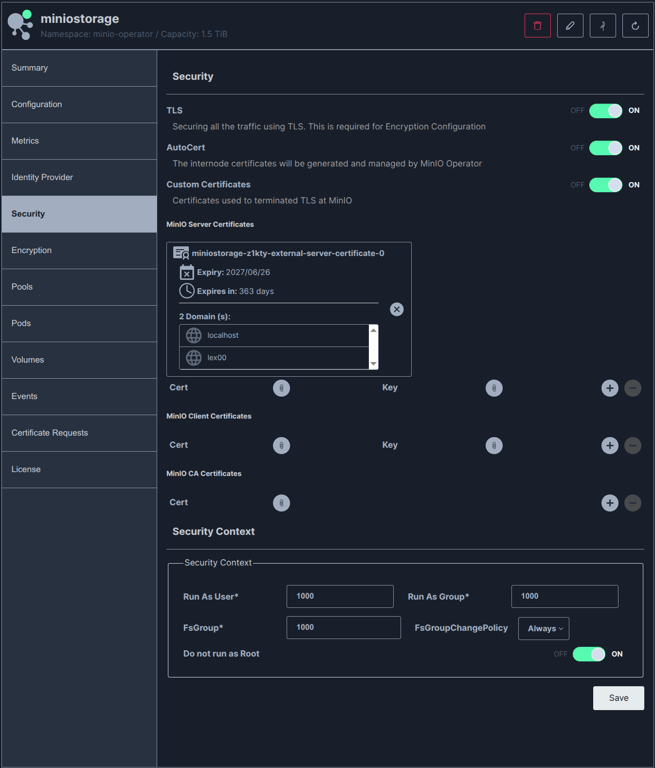
Task: Remove Server Certificates row with minus
Action: 633,388
